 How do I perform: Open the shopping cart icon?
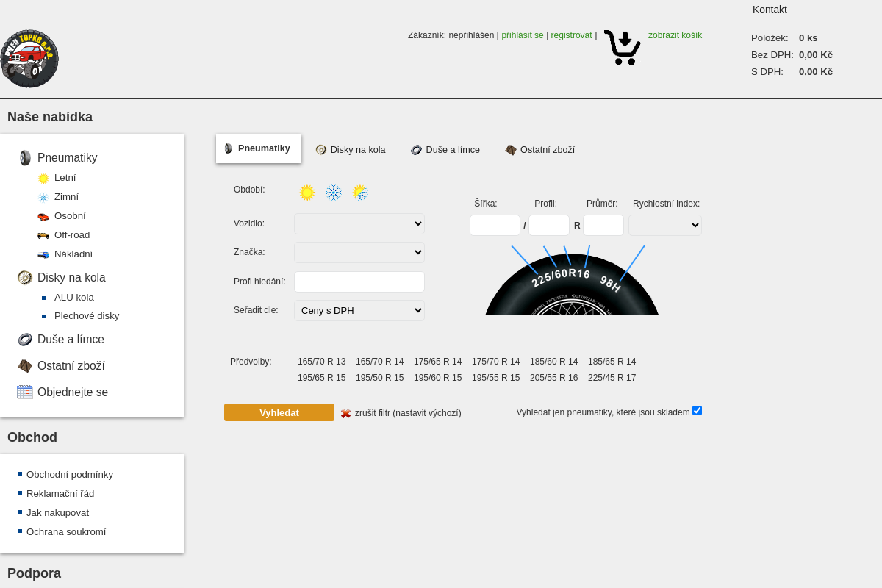click(x=622, y=48)
